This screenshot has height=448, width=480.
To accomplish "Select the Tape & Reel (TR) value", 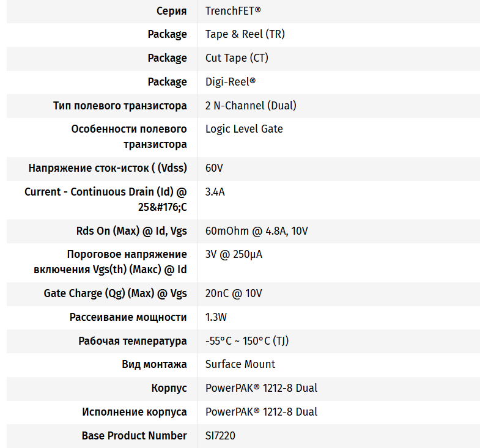I will 245,34.
